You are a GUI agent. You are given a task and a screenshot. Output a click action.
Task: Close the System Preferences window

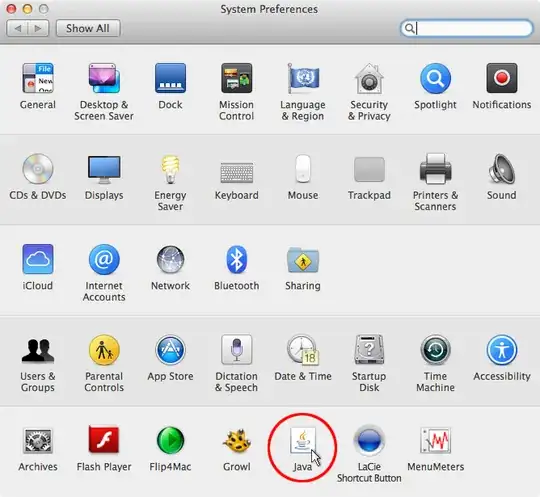pos(11,9)
